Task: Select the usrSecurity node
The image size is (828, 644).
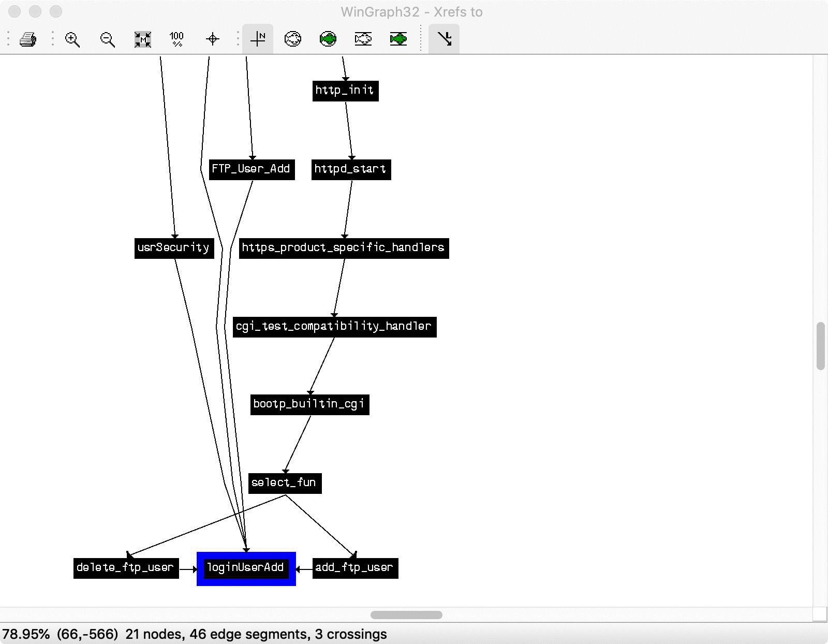Action: click(x=174, y=248)
